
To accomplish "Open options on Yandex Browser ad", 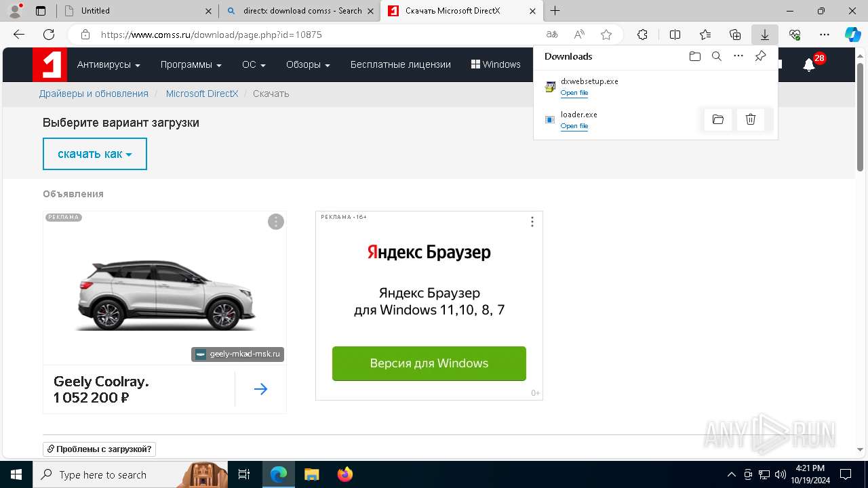I will (532, 222).
